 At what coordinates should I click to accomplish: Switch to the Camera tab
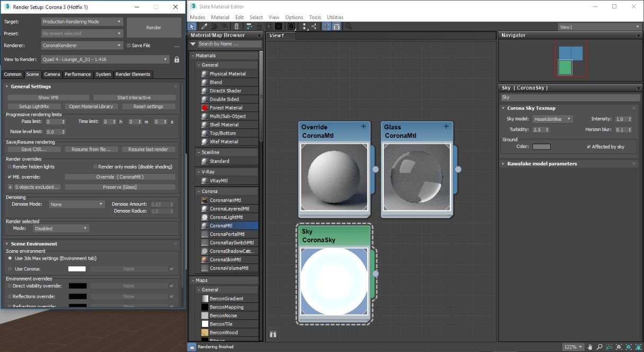52,74
